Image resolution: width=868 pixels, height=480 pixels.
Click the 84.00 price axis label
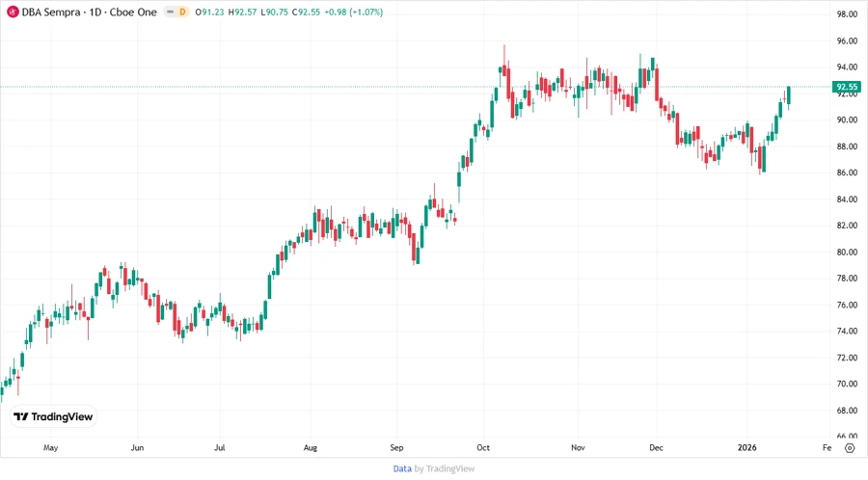pos(847,200)
